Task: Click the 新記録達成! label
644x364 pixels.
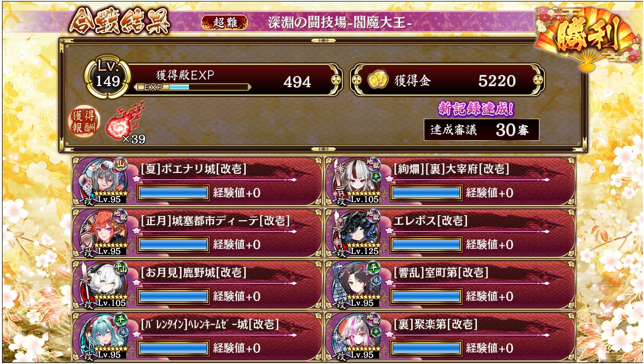Action: tap(476, 108)
